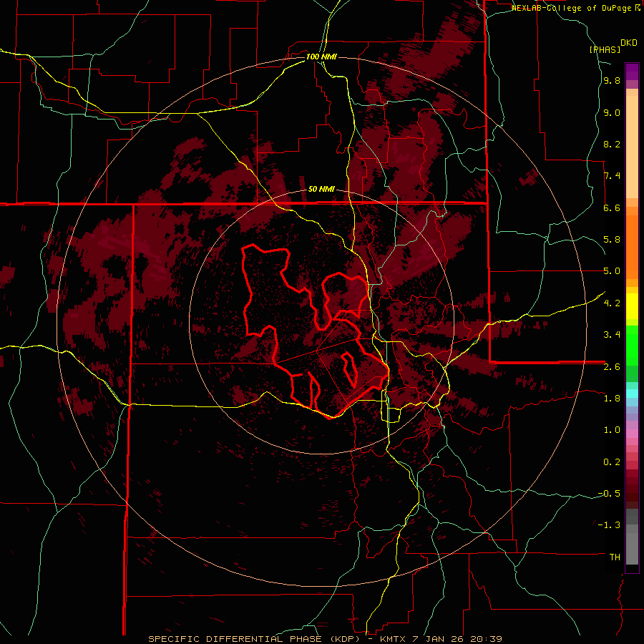Image resolution: width=644 pixels, height=644 pixels.
Task: Click the 9.8 legend value
Action: pyautogui.click(x=612, y=81)
